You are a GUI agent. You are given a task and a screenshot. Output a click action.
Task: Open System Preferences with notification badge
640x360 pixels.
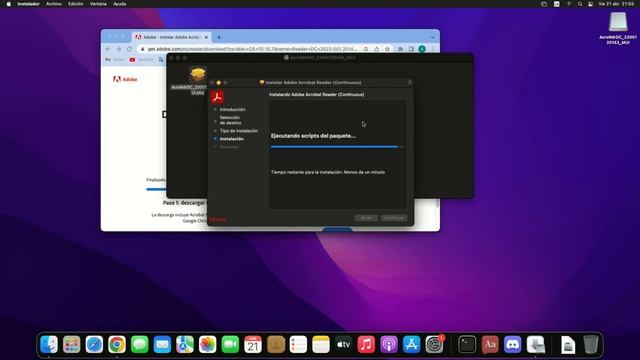click(x=434, y=345)
